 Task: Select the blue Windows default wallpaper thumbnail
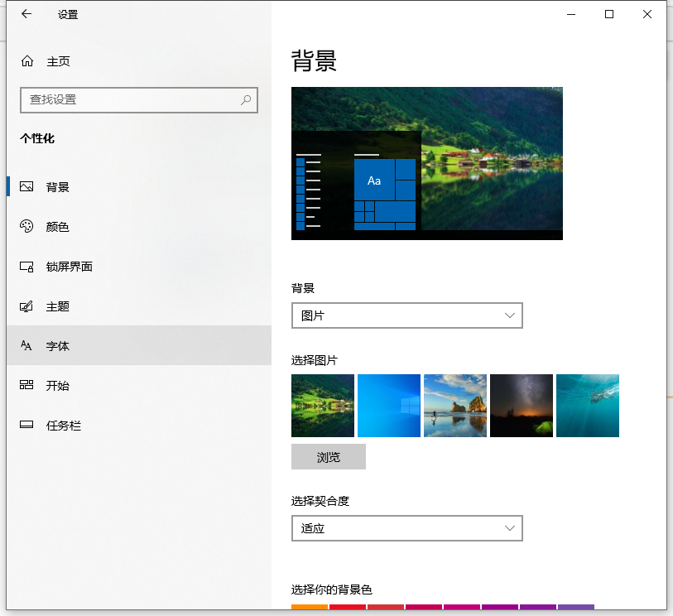[388, 405]
